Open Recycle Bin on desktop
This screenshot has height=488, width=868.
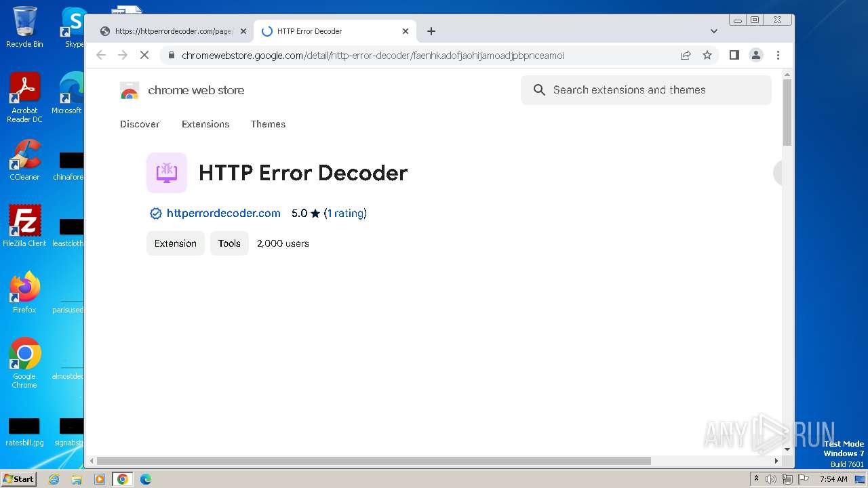[24, 27]
